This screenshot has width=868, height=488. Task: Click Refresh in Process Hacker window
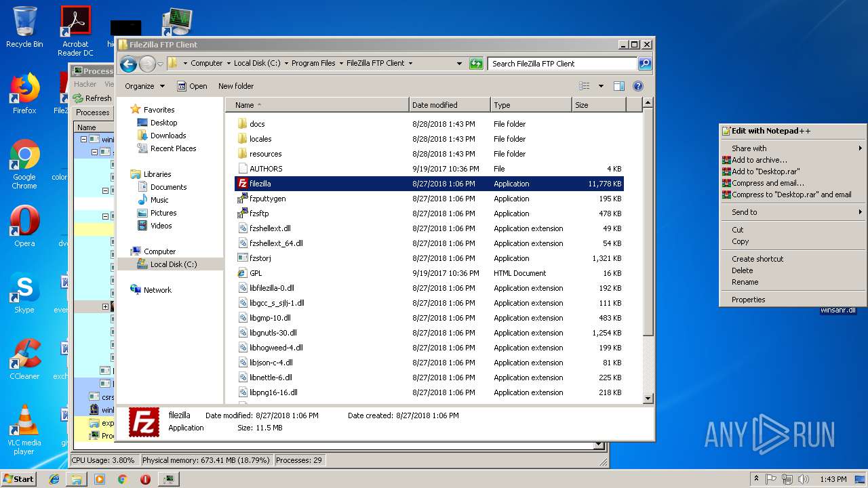(x=93, y=98)
